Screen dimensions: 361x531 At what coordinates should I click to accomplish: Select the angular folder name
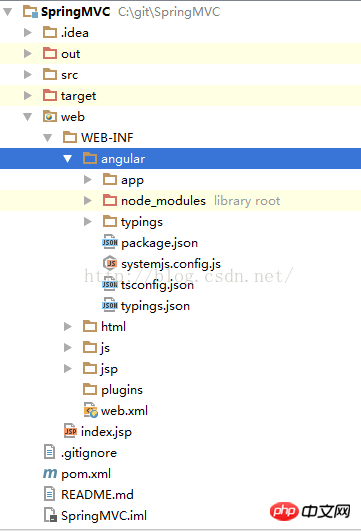(123, 159)
